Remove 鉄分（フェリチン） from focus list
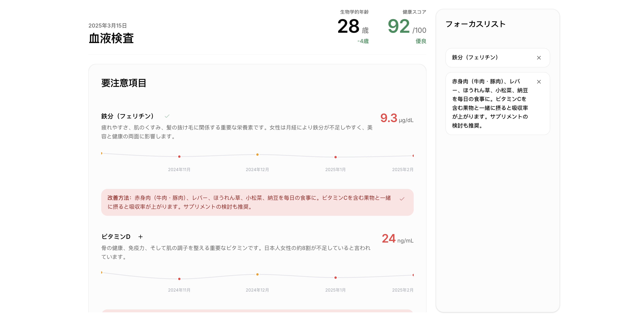 point(539,58)
